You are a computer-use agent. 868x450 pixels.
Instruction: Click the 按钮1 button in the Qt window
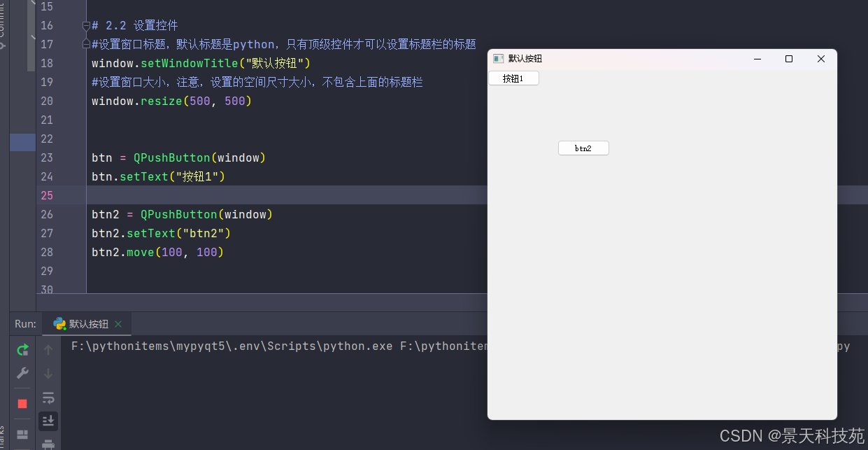pos(513,78)
